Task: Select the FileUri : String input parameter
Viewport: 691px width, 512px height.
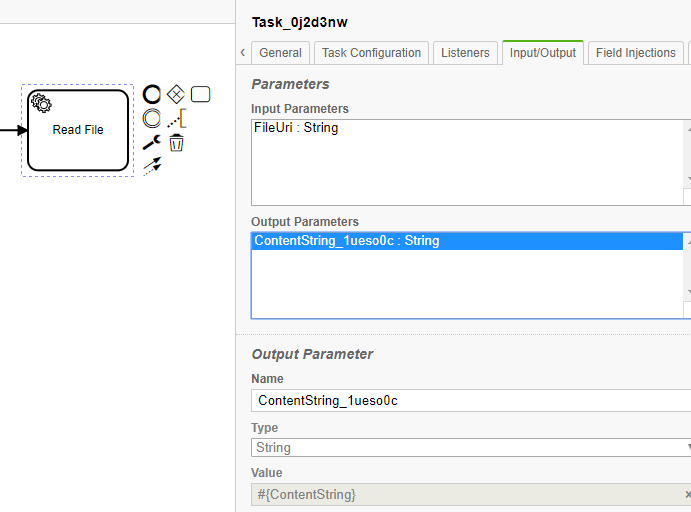Action: coord(297,128)
